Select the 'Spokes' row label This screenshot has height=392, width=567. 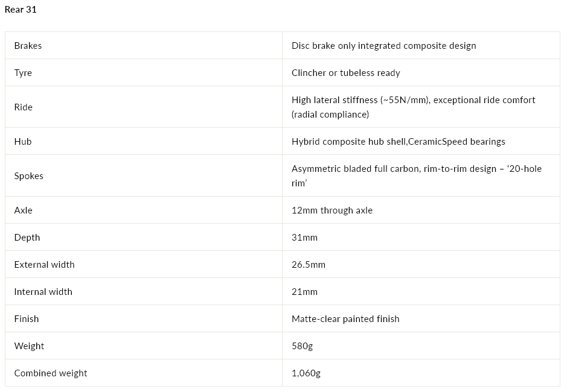pyautogui.click(x=29, y=176)
